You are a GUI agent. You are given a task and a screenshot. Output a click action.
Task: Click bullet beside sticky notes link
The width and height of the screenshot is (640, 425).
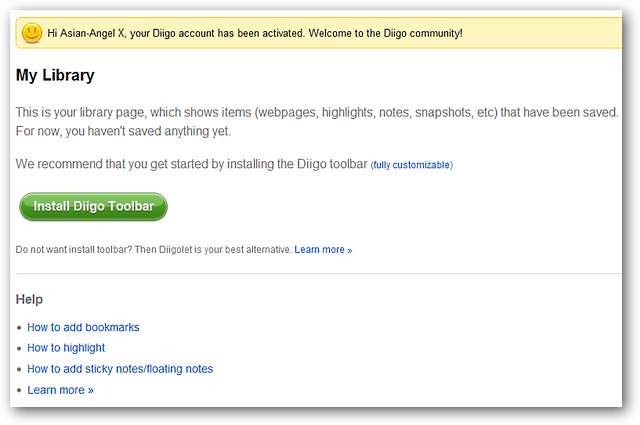pyautogui.click(x=19, y=370)
